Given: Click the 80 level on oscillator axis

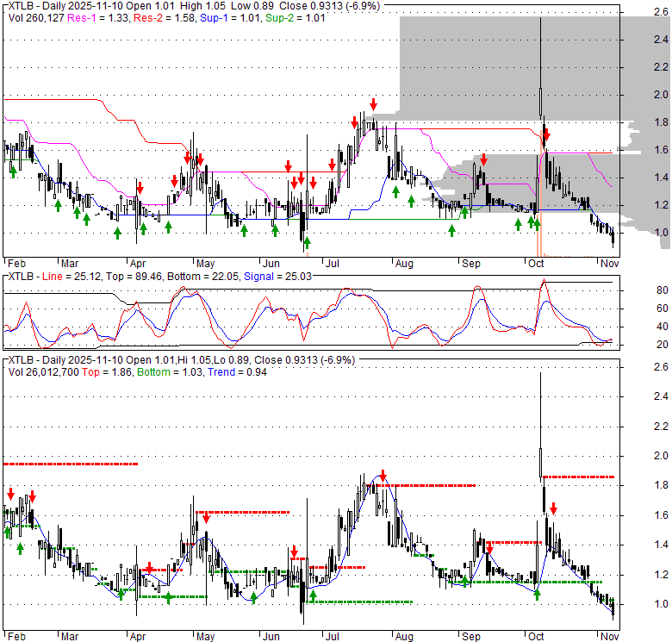Looking at the screenshot, I should click(663, 290).
